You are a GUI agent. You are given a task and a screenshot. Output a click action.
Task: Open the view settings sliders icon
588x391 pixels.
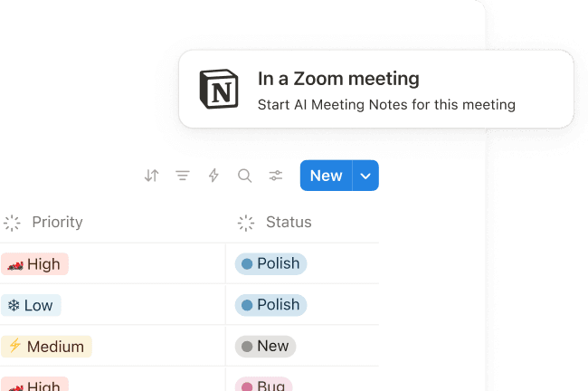tap(276, 176)
